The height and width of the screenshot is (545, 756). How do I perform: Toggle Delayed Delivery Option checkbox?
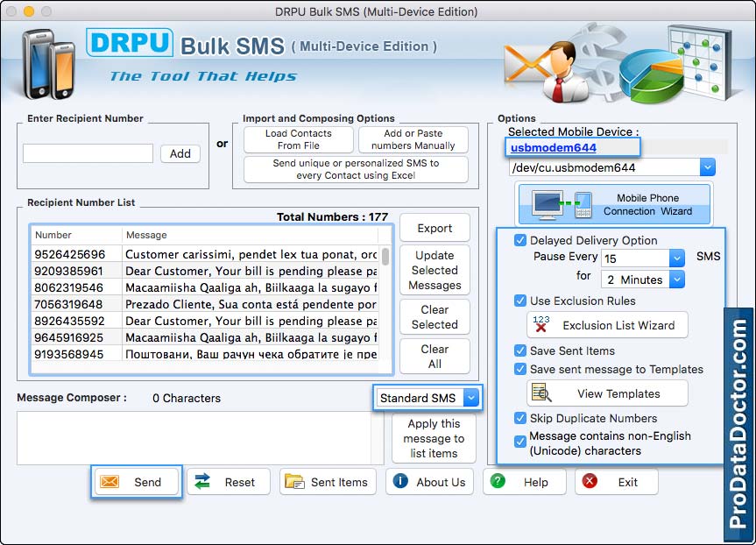point(519,240)
